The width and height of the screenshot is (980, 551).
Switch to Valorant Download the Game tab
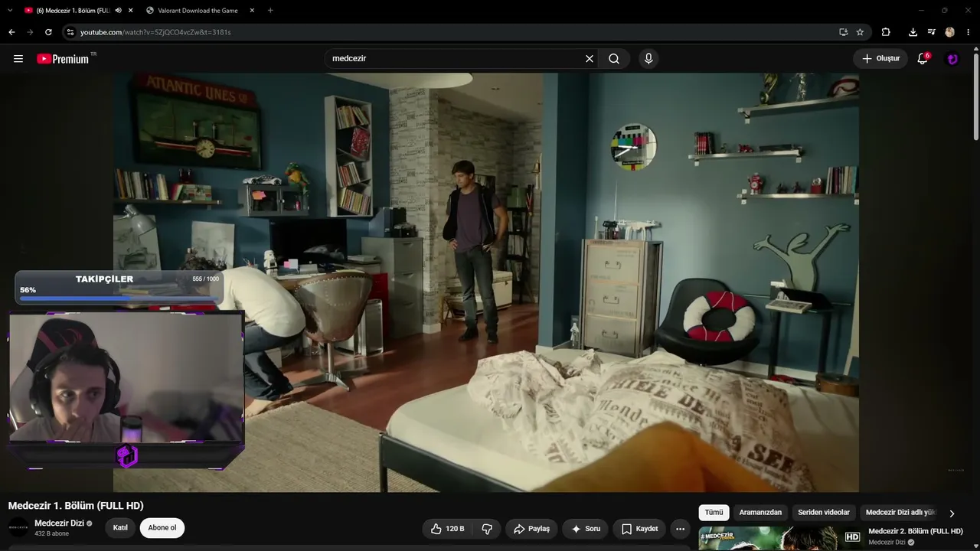tap(198, 11)
